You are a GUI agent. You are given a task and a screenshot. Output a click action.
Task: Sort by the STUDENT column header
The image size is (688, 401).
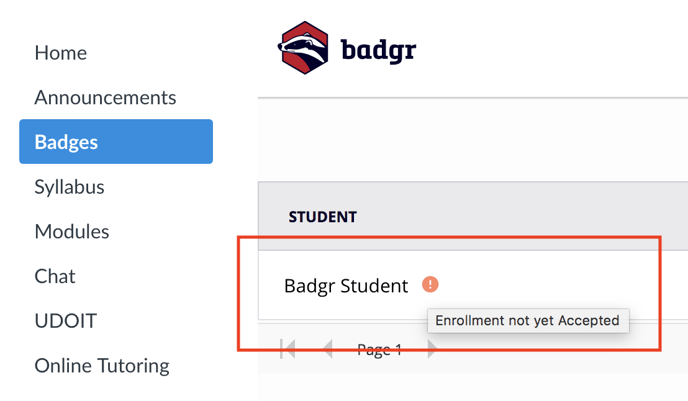pos(322,217)
